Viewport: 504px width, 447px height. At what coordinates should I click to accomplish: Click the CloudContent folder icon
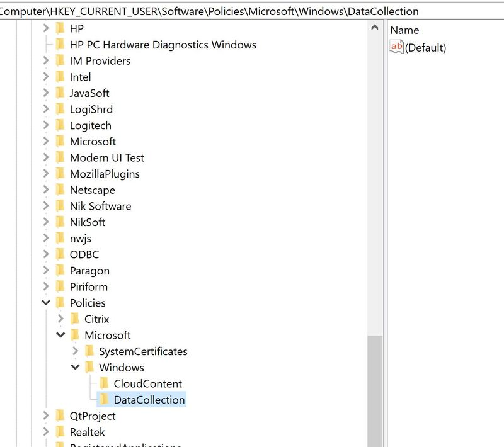point(104,383)
